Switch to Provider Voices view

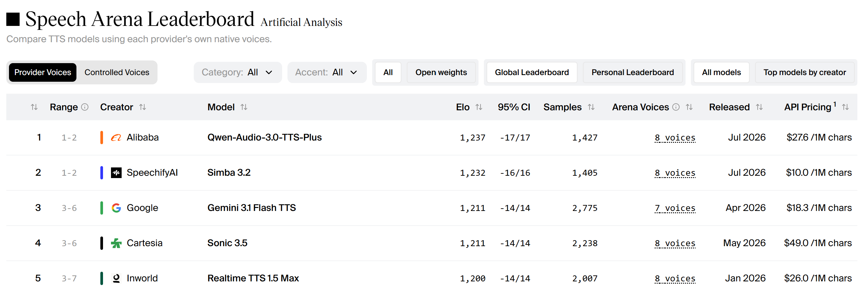pos(43,72)
